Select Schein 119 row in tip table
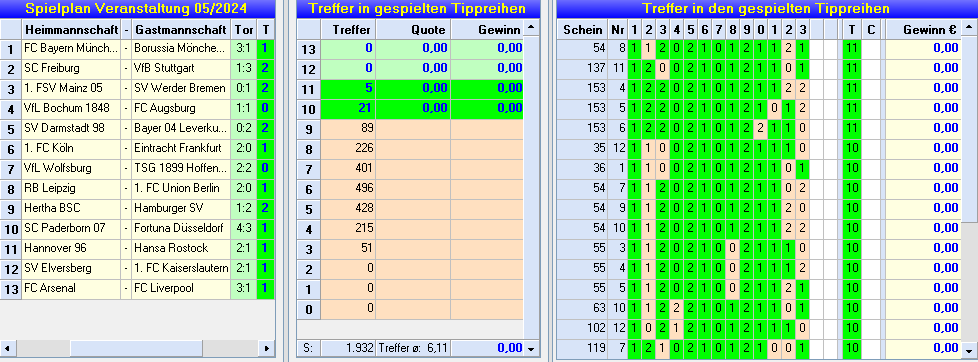Viewport: 978px width, 362px height. pyautogui.click(x=758, y=348)
